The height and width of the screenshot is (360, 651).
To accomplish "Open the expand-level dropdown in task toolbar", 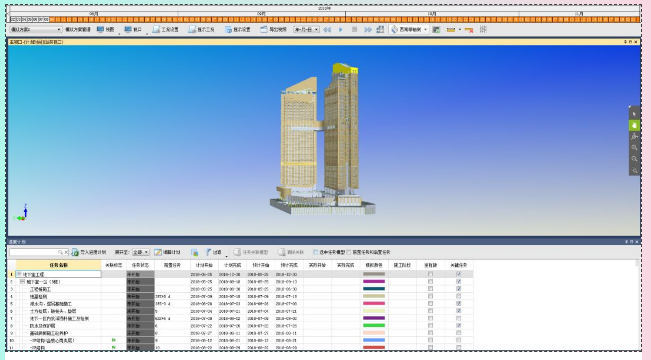I will (140, 252).
